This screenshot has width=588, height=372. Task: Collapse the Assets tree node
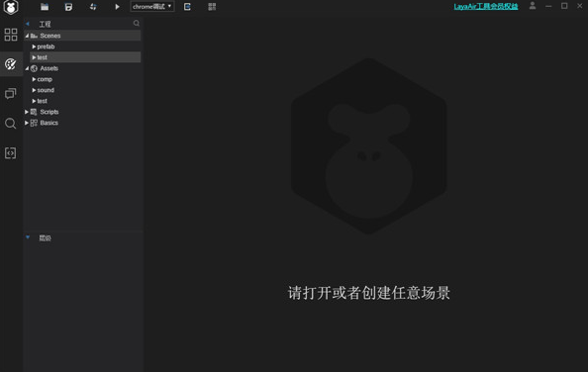click(27, 68)
